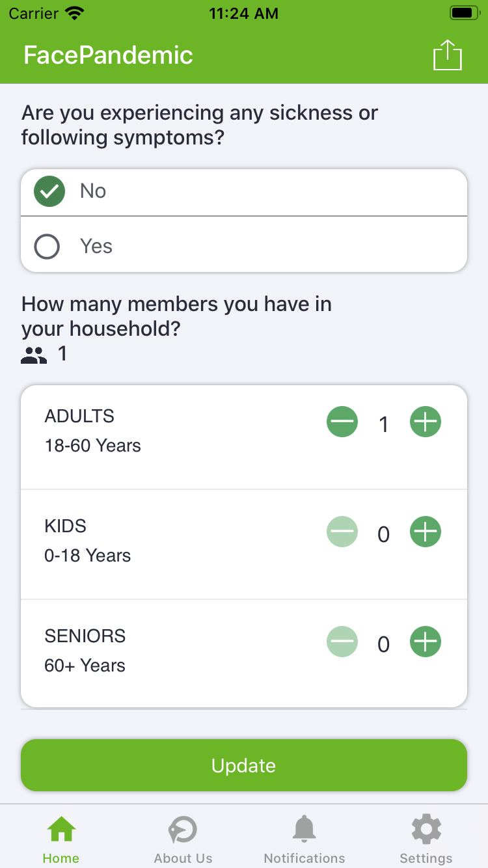Go to the Settings gear tab

(426, 839)
